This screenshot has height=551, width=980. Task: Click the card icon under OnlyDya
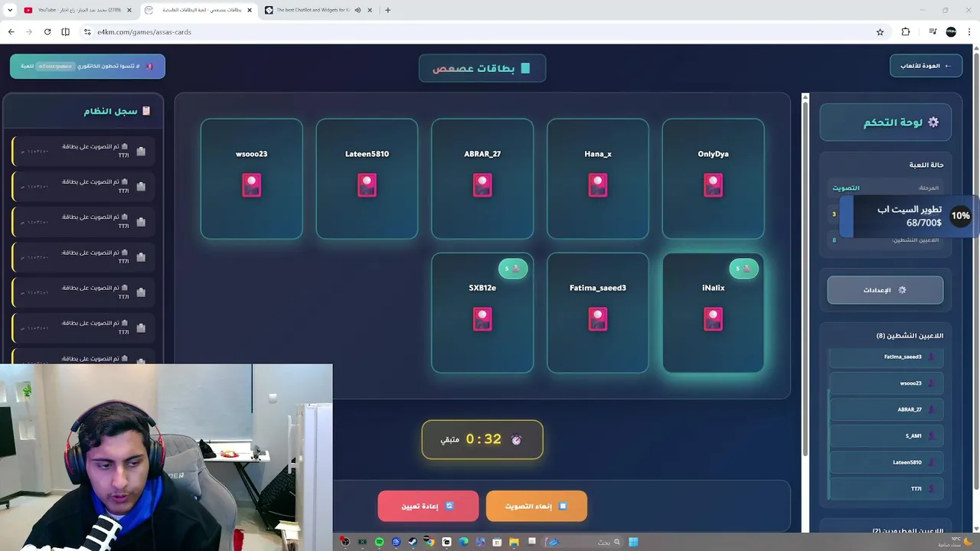point(713,185)
